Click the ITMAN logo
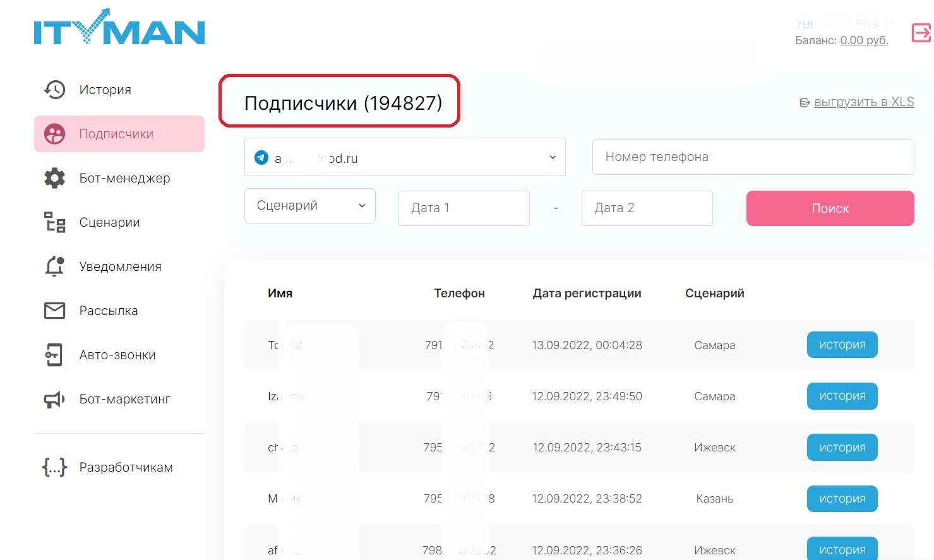This screenshot has height=560, width=934. click(119, 27)
